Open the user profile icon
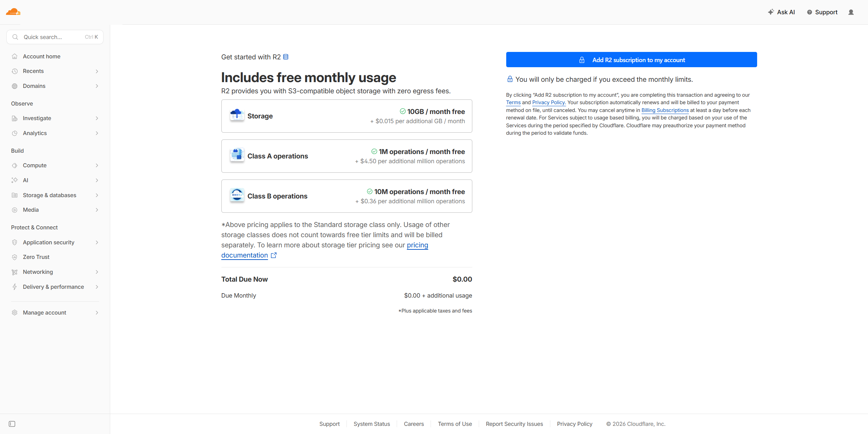This screenshot has height=434, width=868. (851, 12)
